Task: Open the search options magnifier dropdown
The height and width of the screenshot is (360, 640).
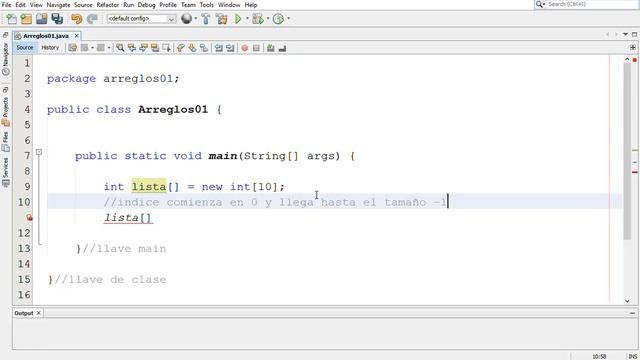Action: tap(540, 4)
